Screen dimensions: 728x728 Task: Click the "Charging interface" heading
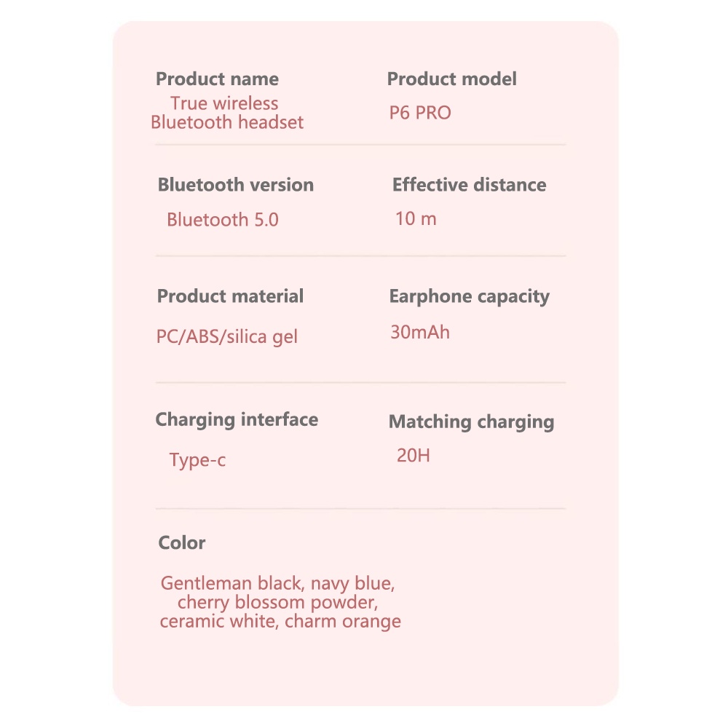point(237,420)
